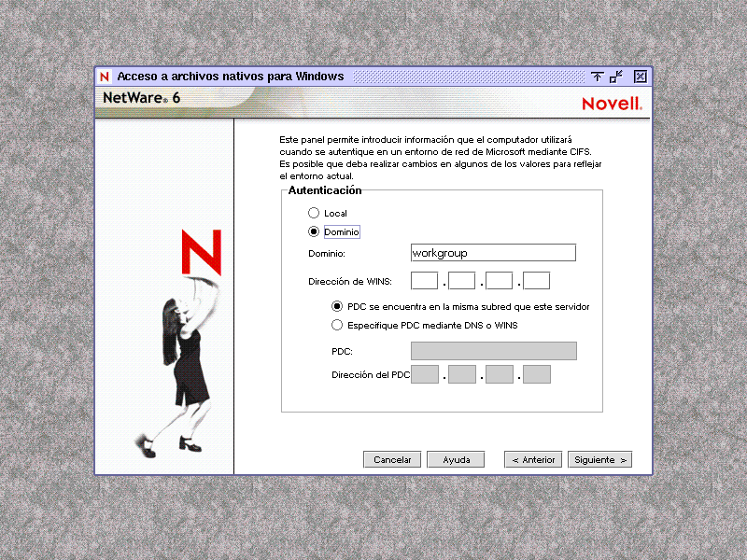Go back with the '< Anterior' button
Screen dimensions: 747x560
tap(532, 459)
